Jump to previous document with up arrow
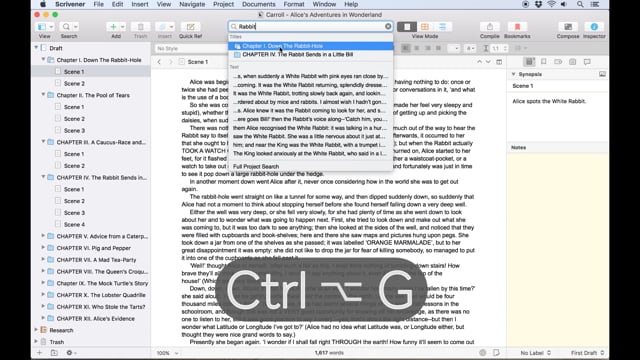640x360 pixels. coord(480,62)
